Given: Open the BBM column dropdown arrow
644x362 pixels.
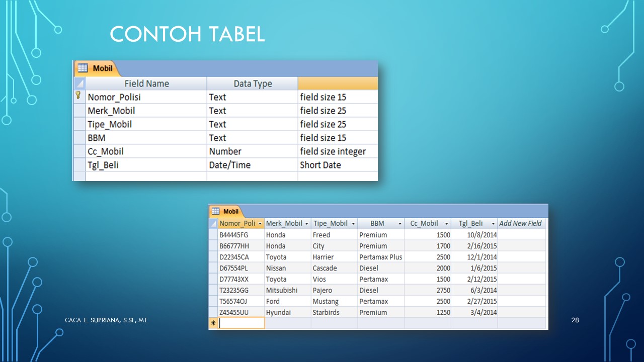Looking at the screenshot, I should 400,223.
